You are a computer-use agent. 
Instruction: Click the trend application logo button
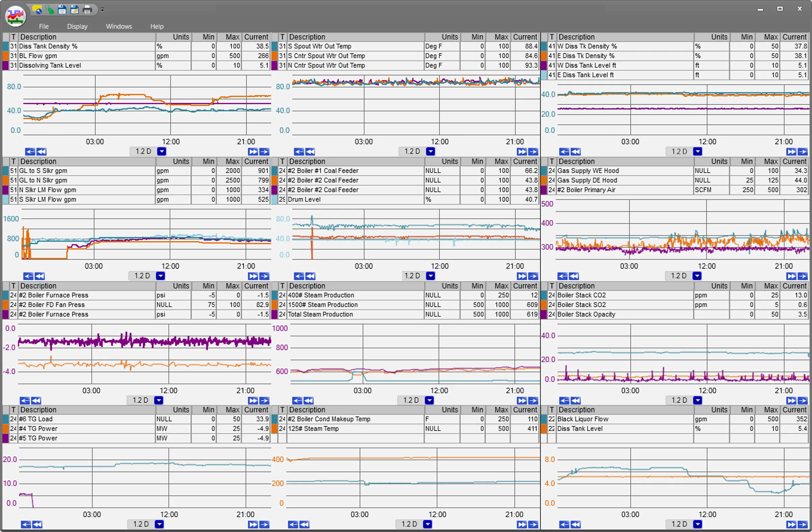(16, 16)
